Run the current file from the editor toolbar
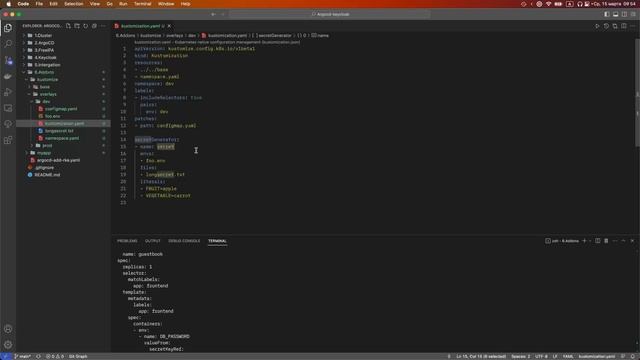 [597, 26]
